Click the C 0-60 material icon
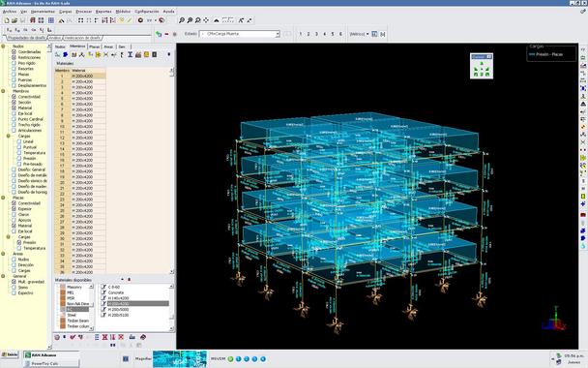 (103, 287)
